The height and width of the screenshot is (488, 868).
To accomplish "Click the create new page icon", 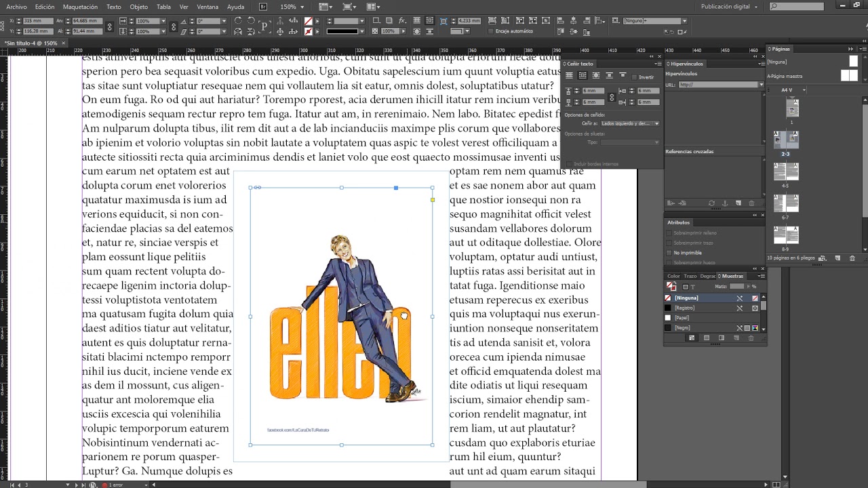I will 837,258.
